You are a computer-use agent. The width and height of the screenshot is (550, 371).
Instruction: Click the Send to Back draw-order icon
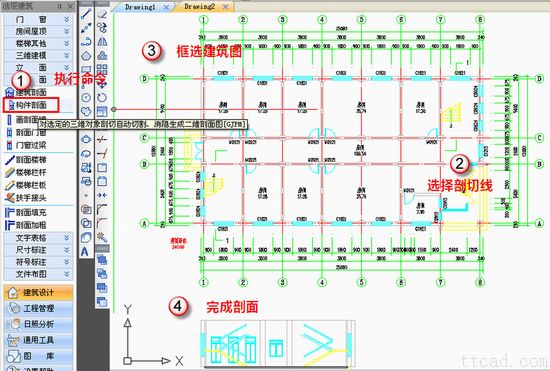click(102, 274)
